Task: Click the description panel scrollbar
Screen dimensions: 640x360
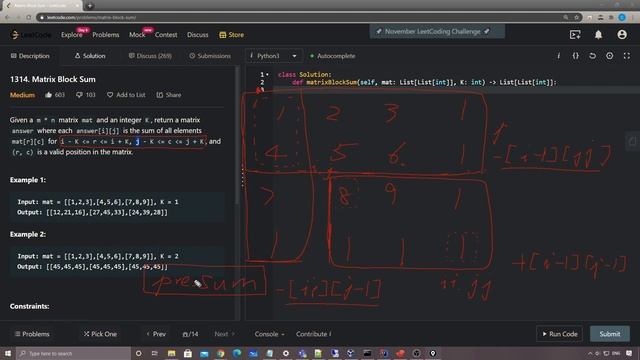Action: tap(237, 135)
